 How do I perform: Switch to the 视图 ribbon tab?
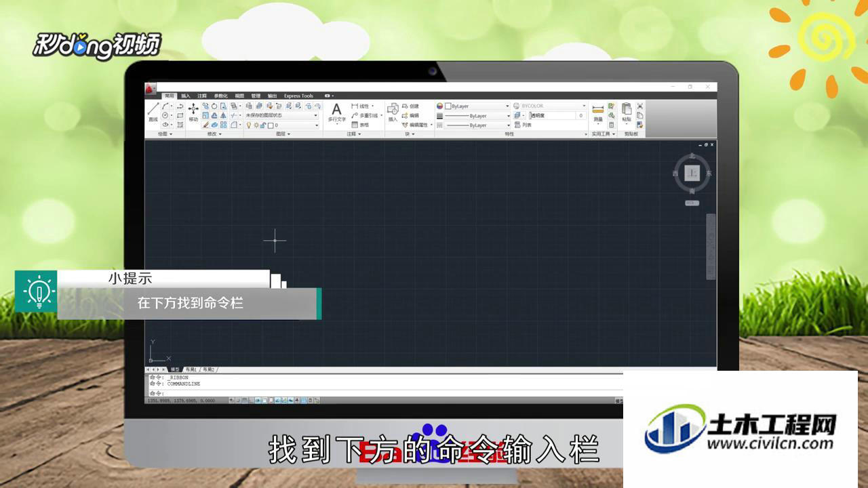(x=239, y=96)
